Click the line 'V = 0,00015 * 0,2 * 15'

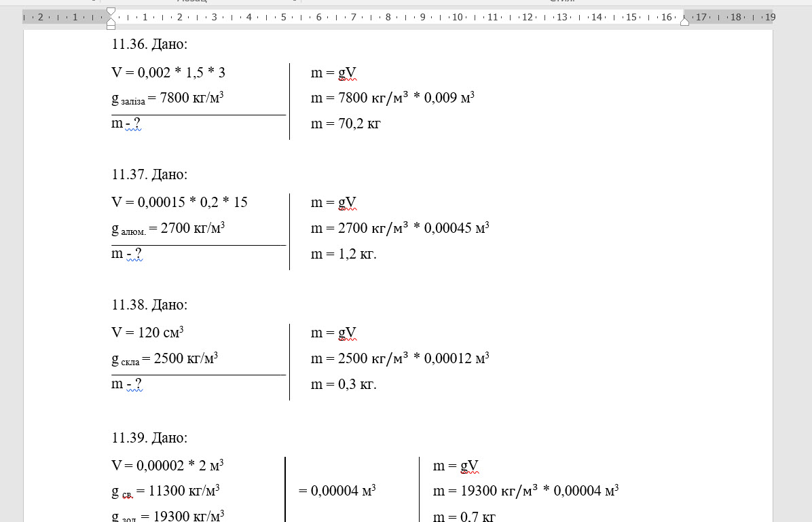[180, 202]
